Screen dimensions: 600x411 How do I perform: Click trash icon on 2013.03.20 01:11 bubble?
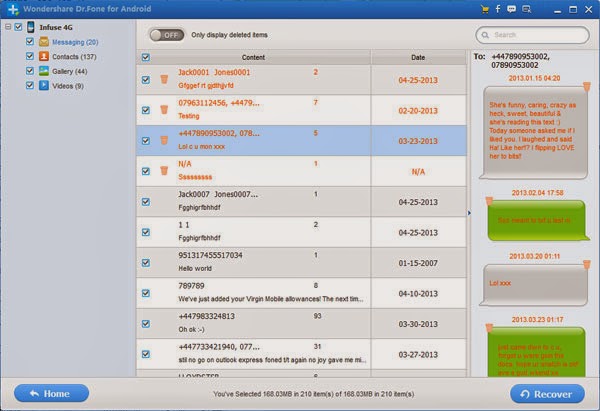click(587, 264)
